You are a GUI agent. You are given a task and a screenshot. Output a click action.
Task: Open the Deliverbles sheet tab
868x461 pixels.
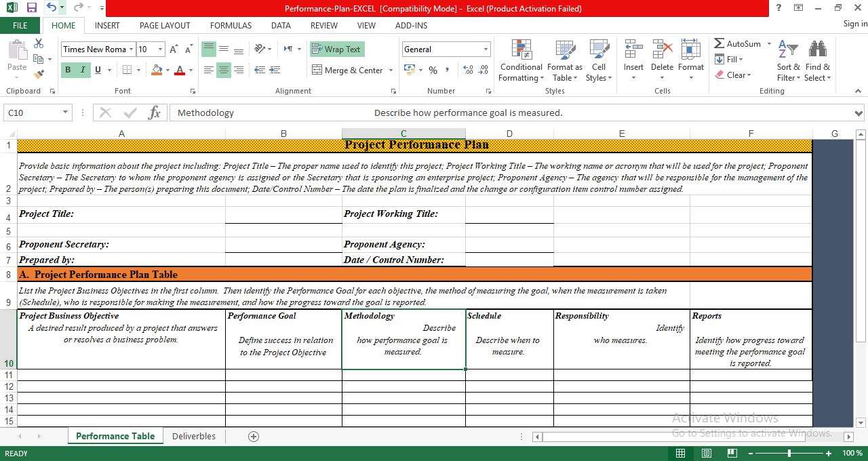pos(194,436)
